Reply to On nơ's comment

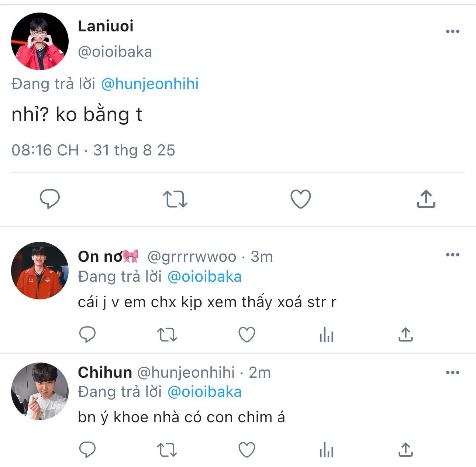87,335
